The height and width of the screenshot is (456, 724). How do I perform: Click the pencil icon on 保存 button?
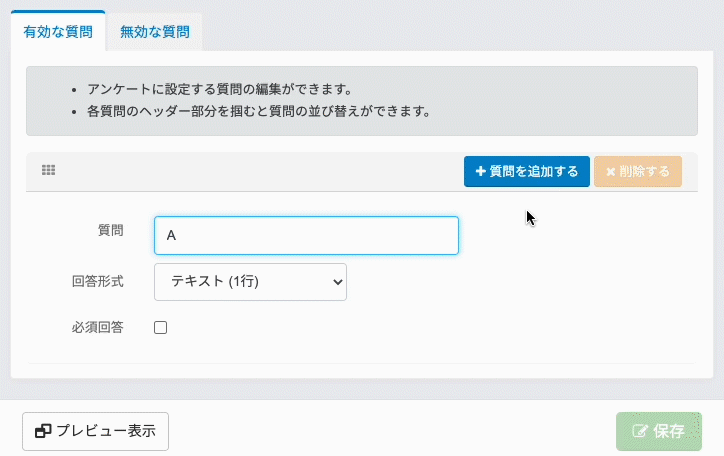[640, 432]
